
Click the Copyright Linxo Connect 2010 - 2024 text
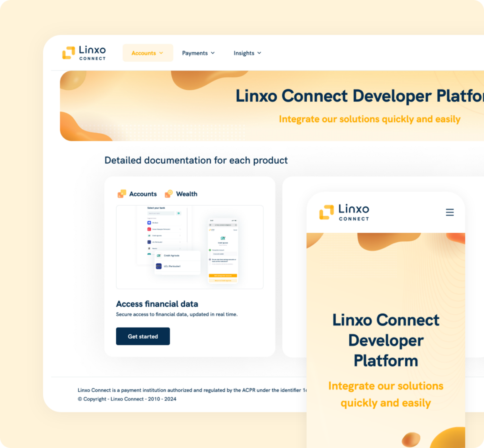pos(127,399)
